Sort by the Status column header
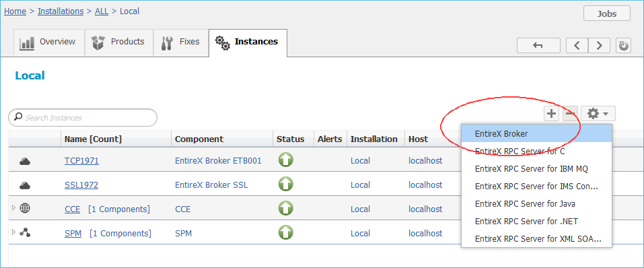The height and width of the screenshot is (268, 644). tap(291, 139)
